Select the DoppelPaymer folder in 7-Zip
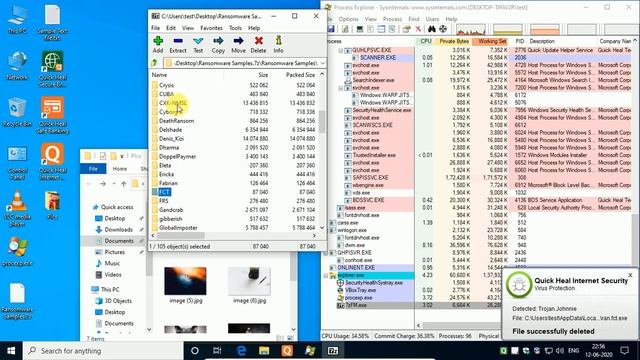The image size is (640, 360). click(x=178, y=156)
